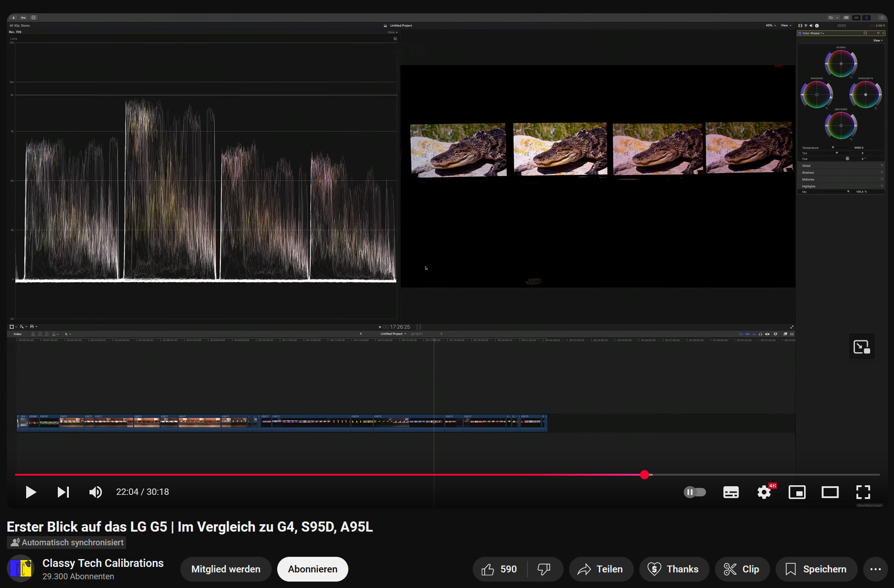The height and width of the screenshot is (588, 894).
Task: Toggle the autoplay switch
Action: point(695,492)
